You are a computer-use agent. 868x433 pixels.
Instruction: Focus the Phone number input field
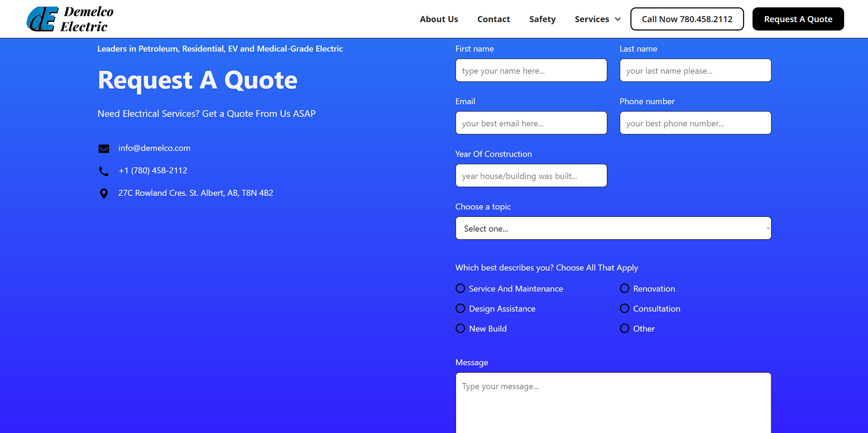pos(695,123)
